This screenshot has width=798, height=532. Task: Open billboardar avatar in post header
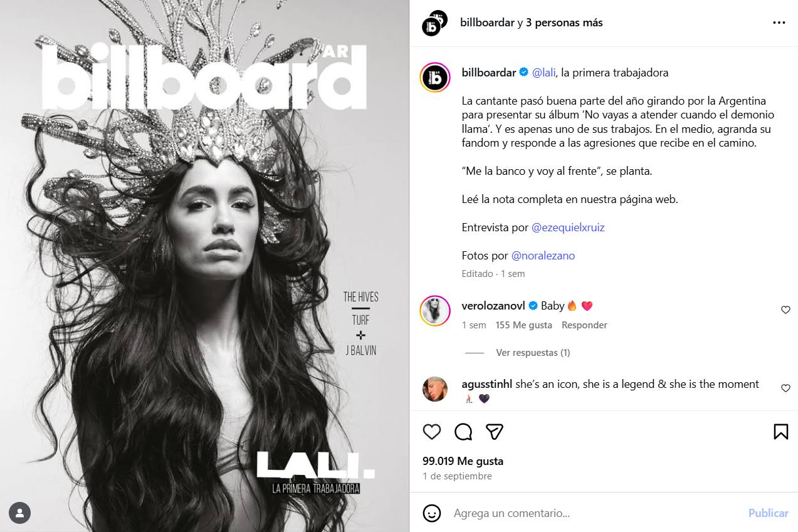coord(434,23)
